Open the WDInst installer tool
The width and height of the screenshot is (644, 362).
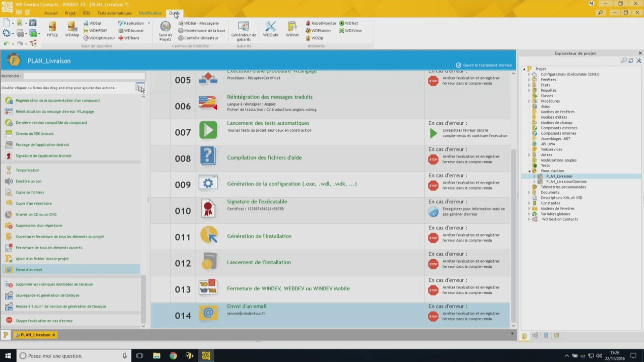pyautogui.click(x=292, y=29)
